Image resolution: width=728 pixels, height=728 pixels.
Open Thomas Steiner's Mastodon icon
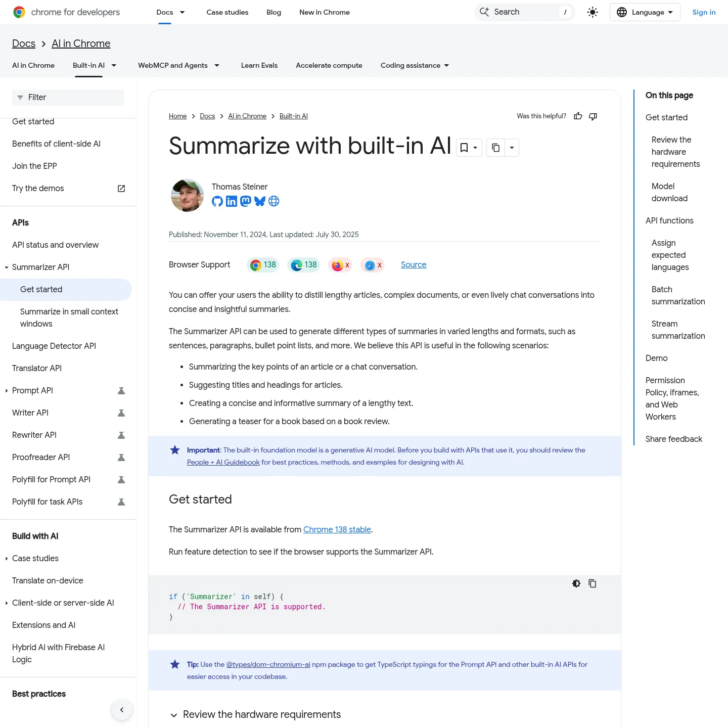coord(246,201)
